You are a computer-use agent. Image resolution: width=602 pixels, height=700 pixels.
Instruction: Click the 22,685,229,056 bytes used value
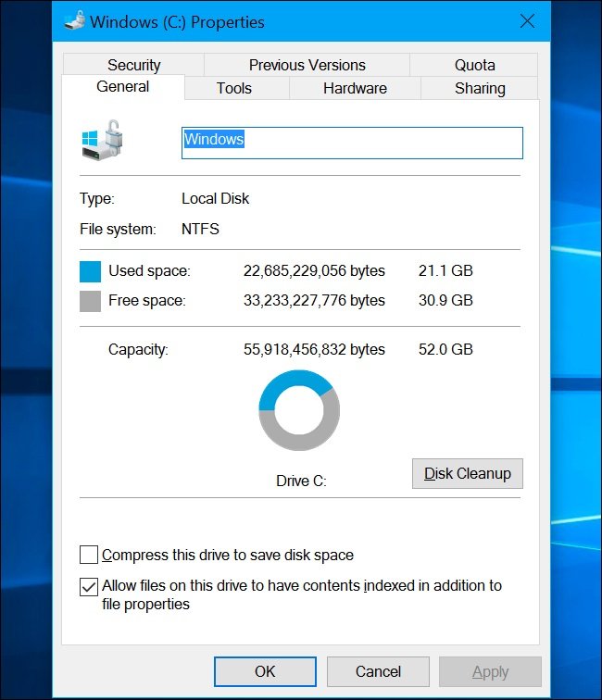pyautogui.click(x=314, y=270)
